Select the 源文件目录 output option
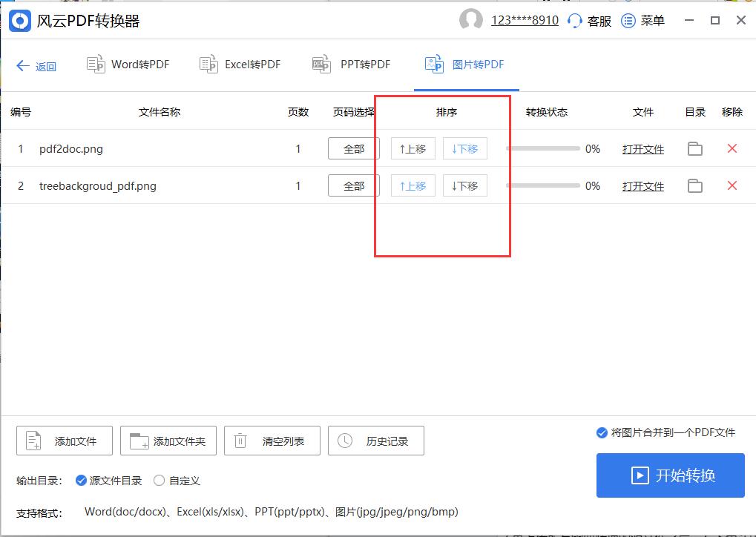The height and width of the screenshot is (537, 756). click(x=80, y=480)
